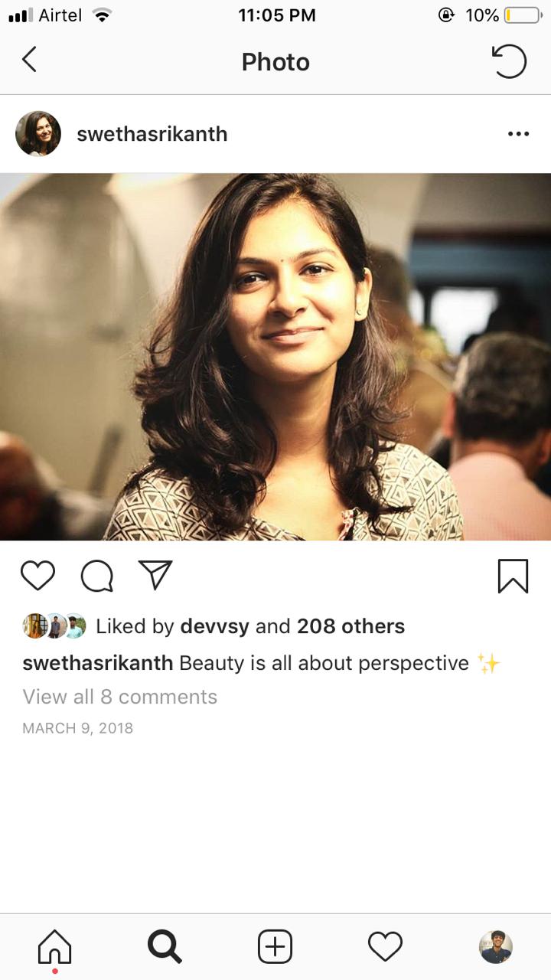View the 208 others who liked
The image size is (551, 980).
[350, 626]
